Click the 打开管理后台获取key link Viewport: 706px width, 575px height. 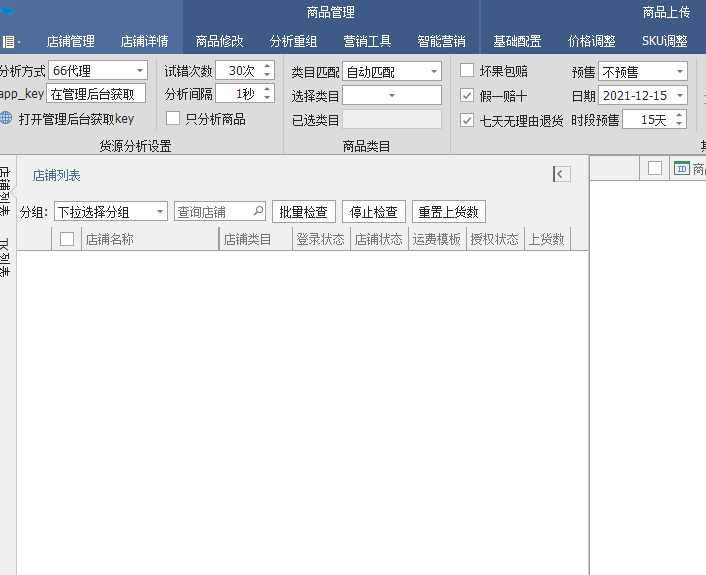(76, 119)
